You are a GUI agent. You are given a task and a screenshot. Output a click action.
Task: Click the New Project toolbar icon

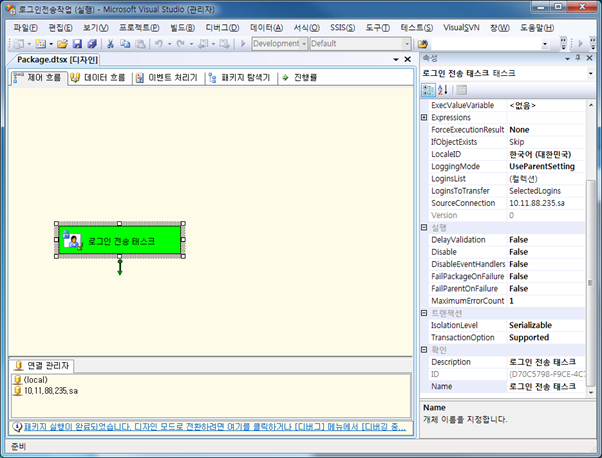click(x=18, y=44)
